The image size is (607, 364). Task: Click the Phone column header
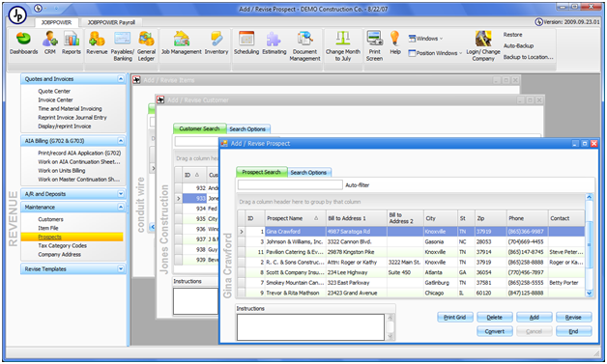click(x=527, y=218)
